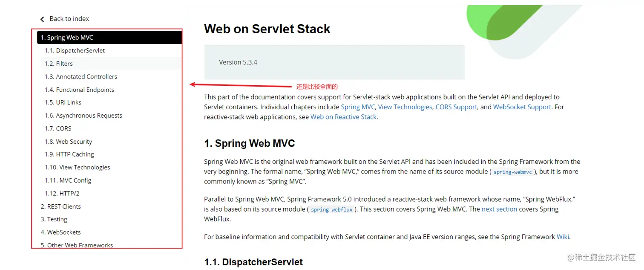
Task: Open 1.8. Web Security section
Action: click(68, 142)
